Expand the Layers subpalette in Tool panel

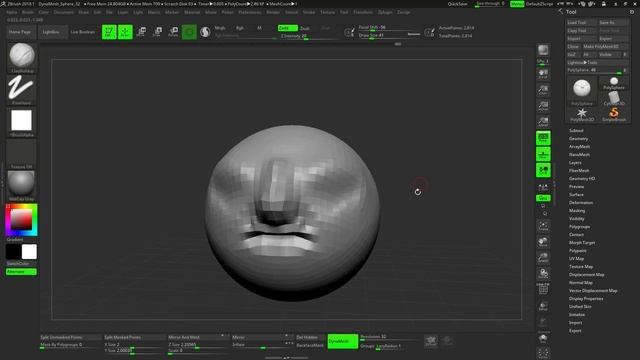pos(575,162)
